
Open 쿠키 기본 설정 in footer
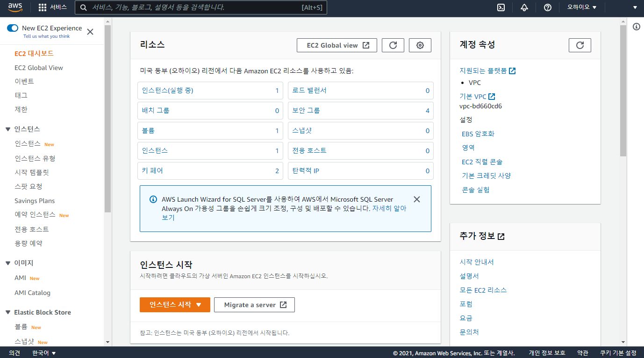(x=618, y=353)
